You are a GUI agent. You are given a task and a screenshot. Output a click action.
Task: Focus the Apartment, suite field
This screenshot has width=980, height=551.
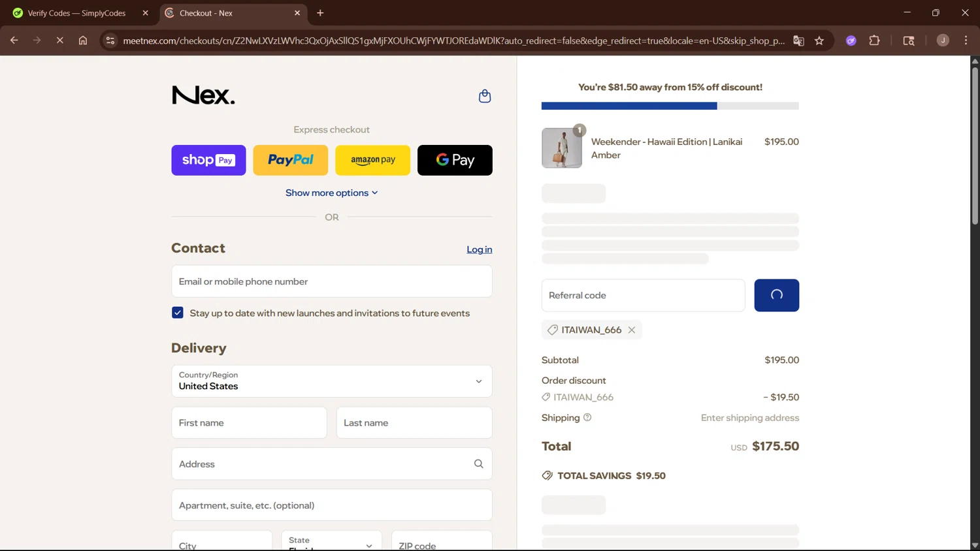(332, 505)
